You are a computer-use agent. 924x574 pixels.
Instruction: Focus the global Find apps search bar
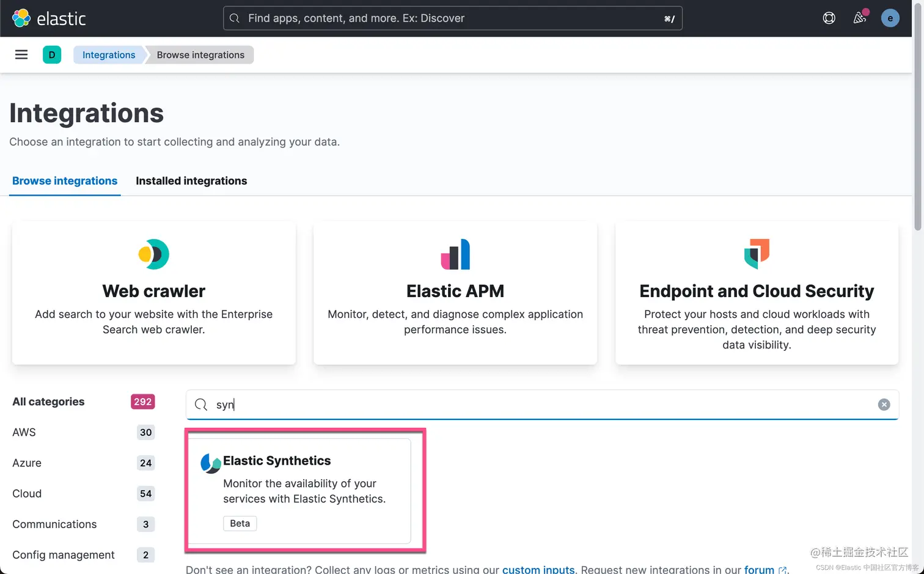pos(453,18)
